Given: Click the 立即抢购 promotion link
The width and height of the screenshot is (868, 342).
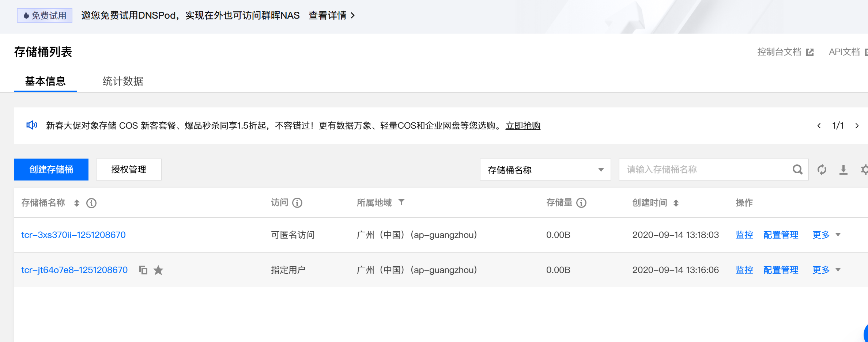Looking at the screenshot, I should click(523, 126).
